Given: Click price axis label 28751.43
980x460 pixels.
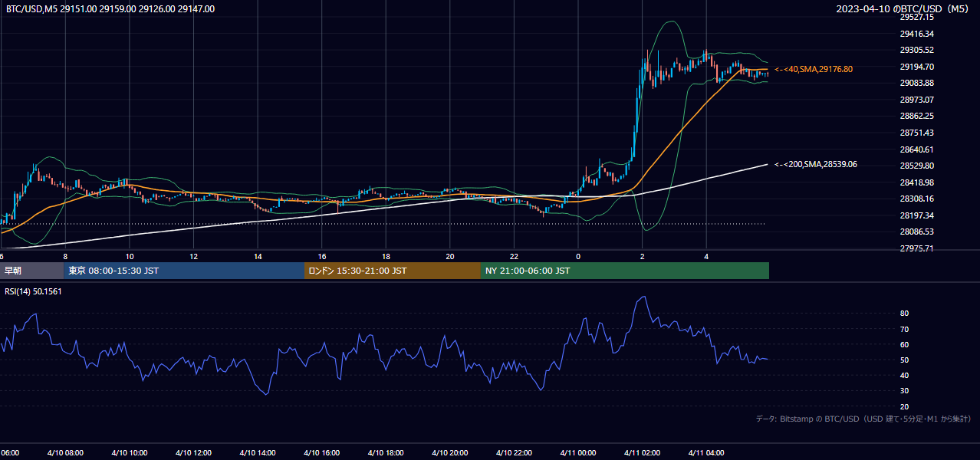Looking at the screenshot, I should 917,133.
